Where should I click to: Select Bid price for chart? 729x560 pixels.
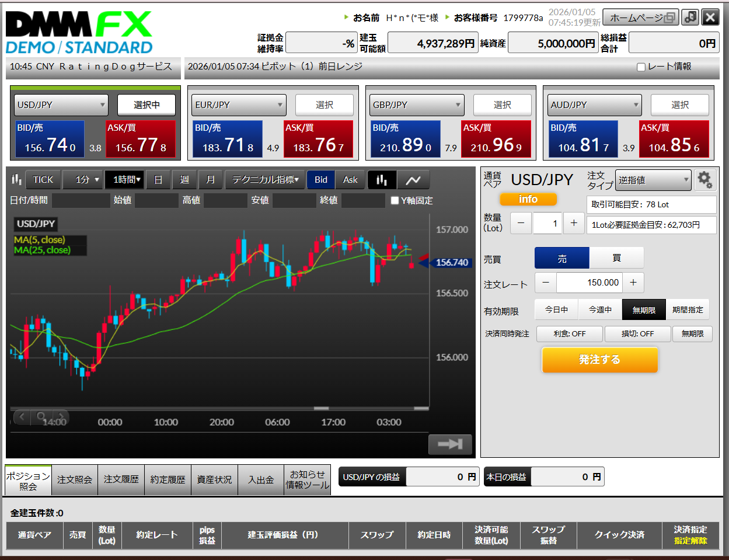[x=321, y=180]
